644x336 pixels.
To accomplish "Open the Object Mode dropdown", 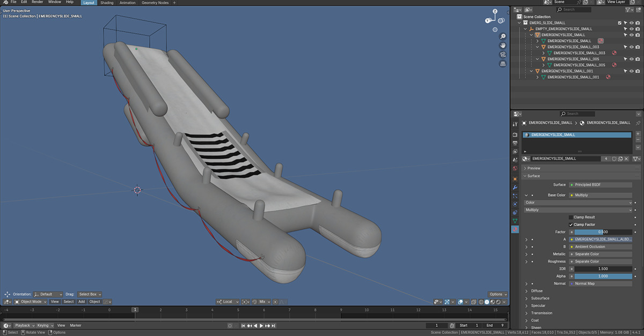I will click(31, 302).
